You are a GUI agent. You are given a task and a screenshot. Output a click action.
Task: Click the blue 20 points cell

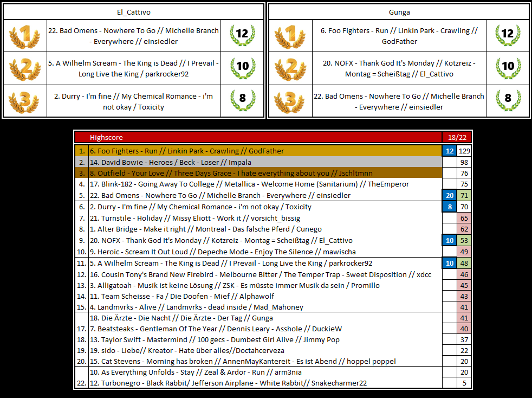coord(450,195)
